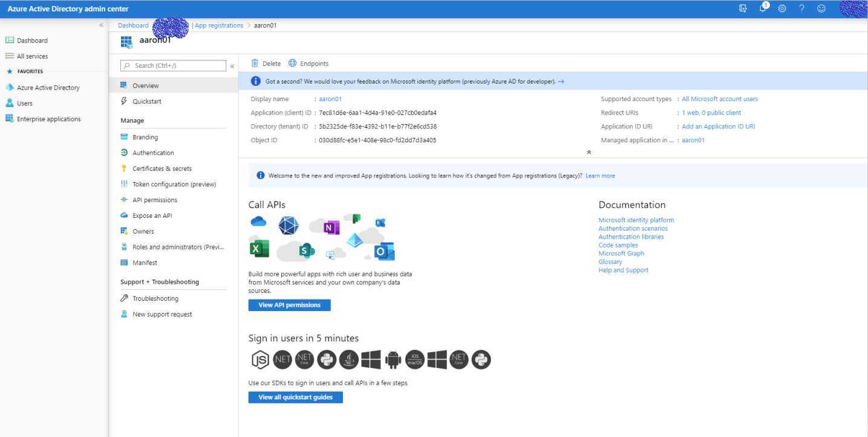
Task: Select the Application (client) ID value
Action: 377,113
